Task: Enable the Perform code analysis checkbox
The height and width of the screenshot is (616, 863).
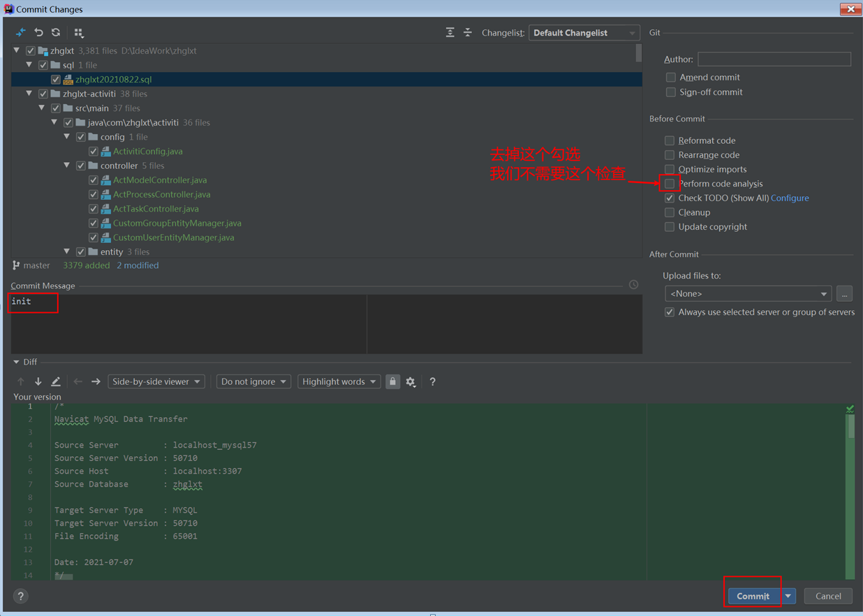Action: (x=670, y=183)
